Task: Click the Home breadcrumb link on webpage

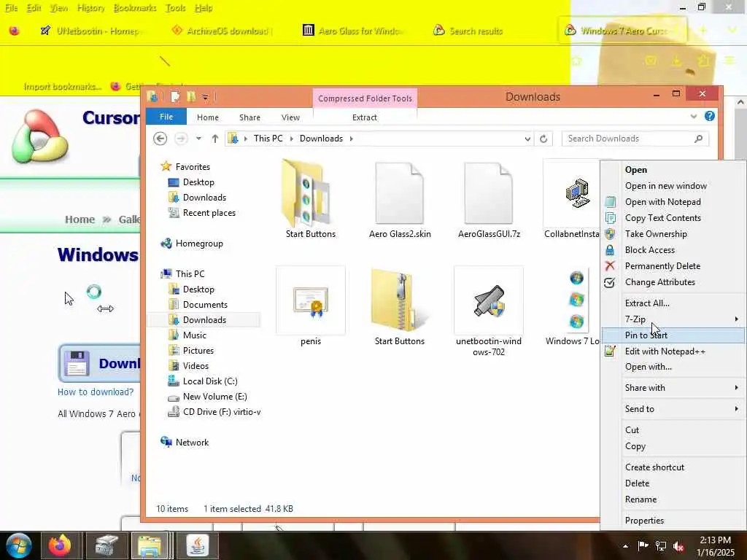Action: [80, 219]
